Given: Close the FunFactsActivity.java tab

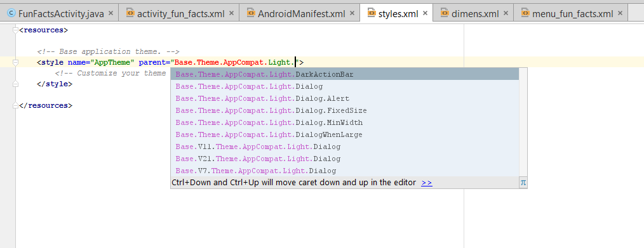Looking at the screenshot, I should (111, 13).
